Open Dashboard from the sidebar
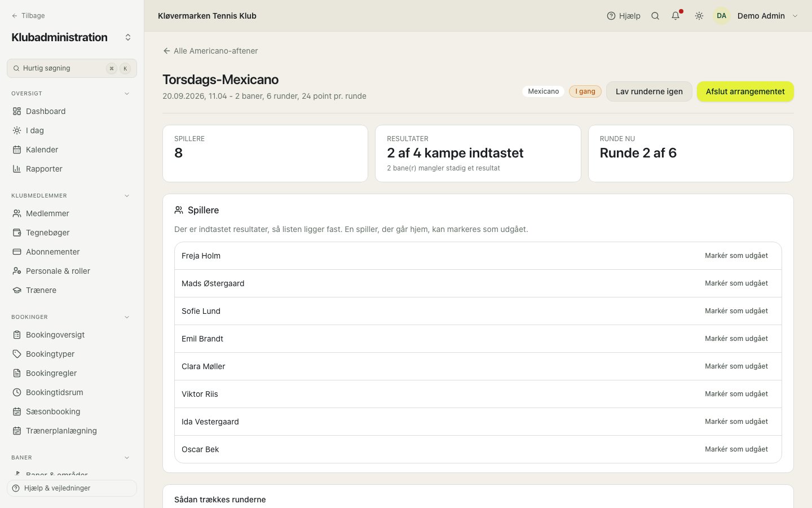Image resolution: width=812 pixels, height=508 pixels. [x=72, y=111]
